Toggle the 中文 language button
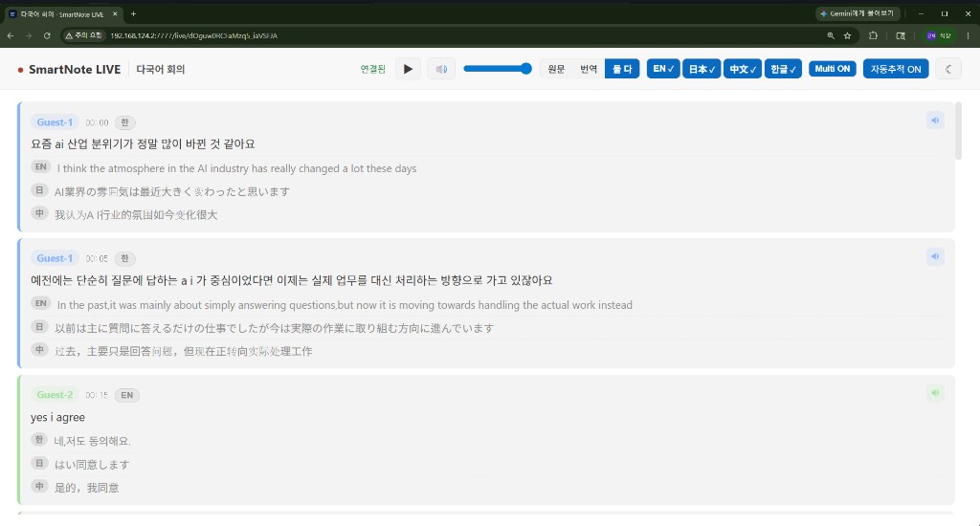 (x=743, y=69)
